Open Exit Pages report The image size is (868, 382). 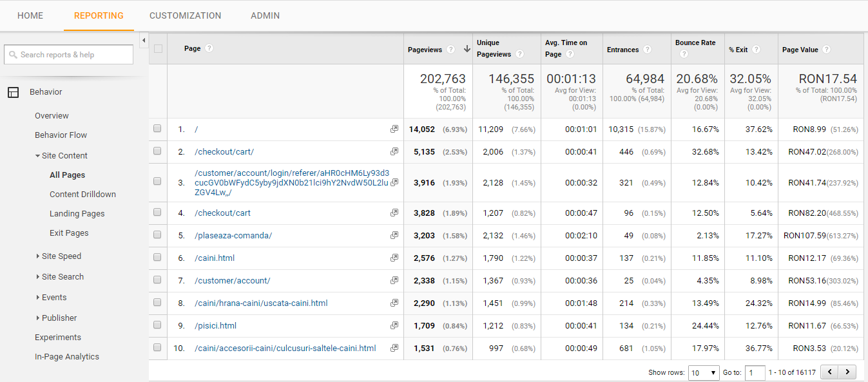pos(69,233)
